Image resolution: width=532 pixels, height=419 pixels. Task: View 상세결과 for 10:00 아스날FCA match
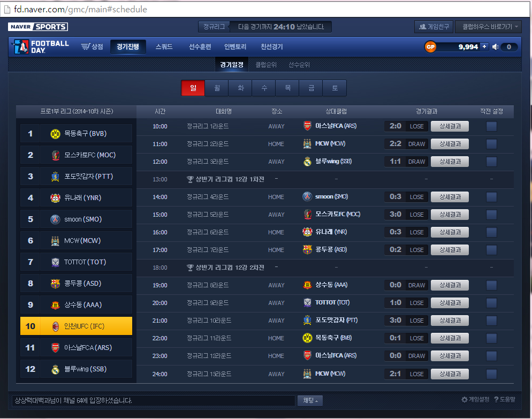coord(450,126)
